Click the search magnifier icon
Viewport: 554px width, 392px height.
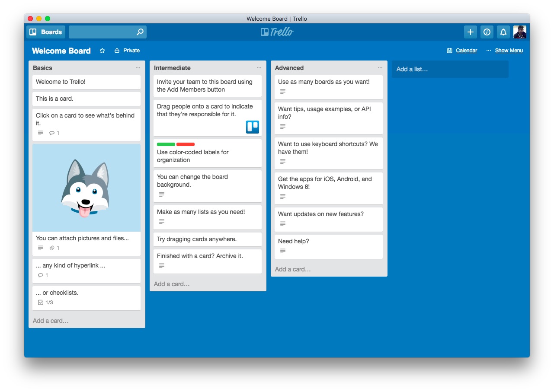point(140,32)
